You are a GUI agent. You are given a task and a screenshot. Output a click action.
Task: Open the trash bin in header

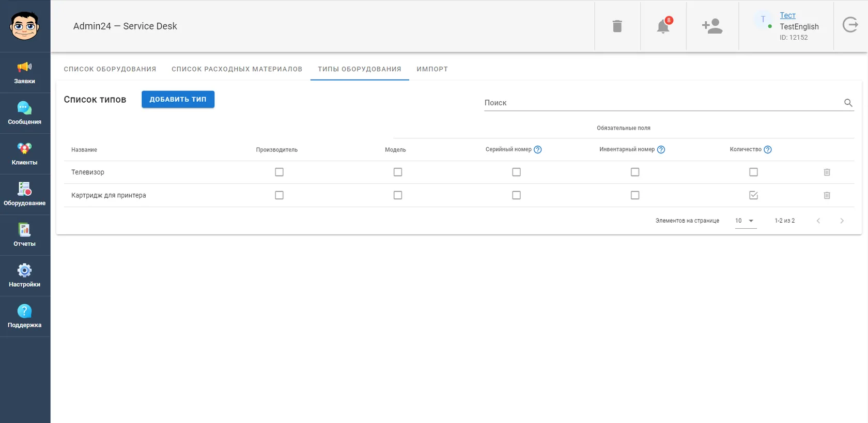click(617, 26)
